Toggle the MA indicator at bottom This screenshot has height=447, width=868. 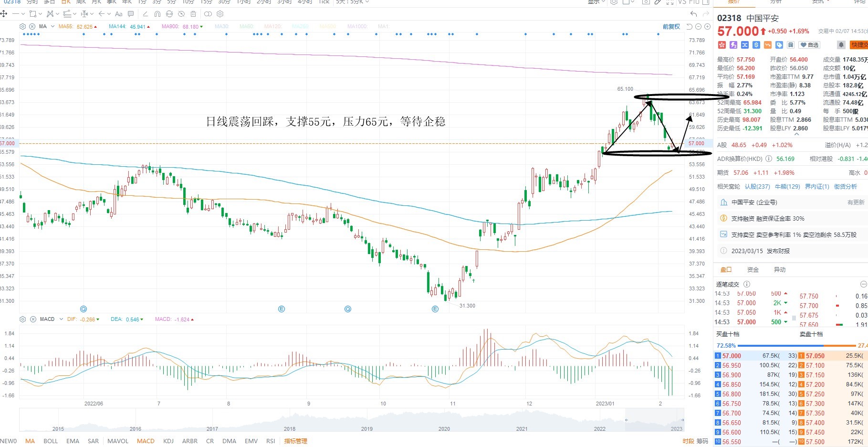pos(30,441)
